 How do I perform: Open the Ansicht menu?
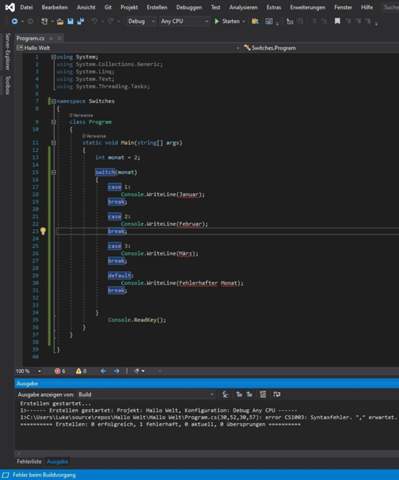86,7
